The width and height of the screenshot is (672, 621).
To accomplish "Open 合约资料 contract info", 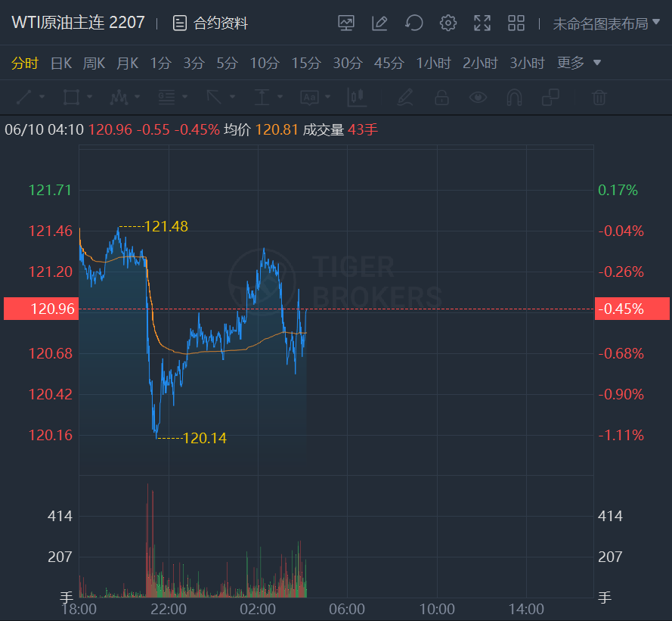I will (x=210, y=23).
